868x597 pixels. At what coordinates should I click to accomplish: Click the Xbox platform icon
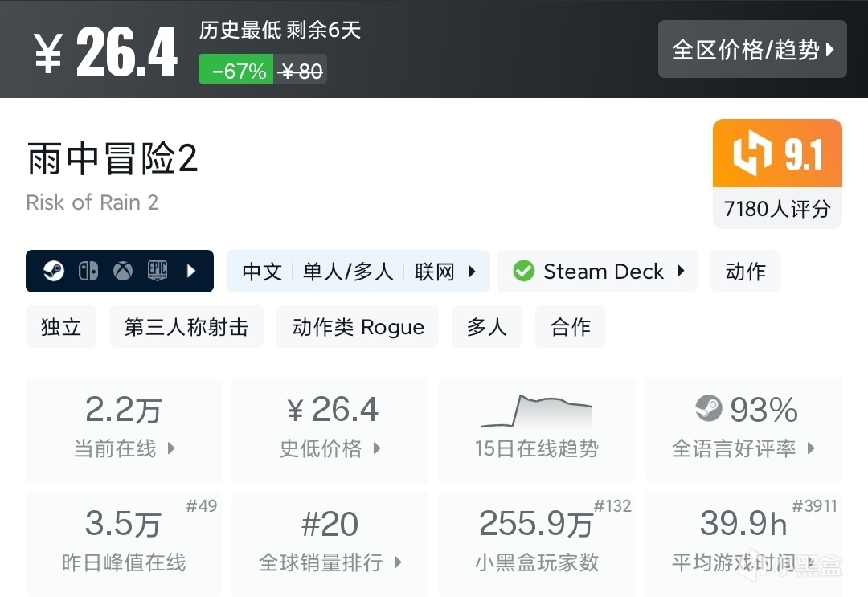coord(122,272)
